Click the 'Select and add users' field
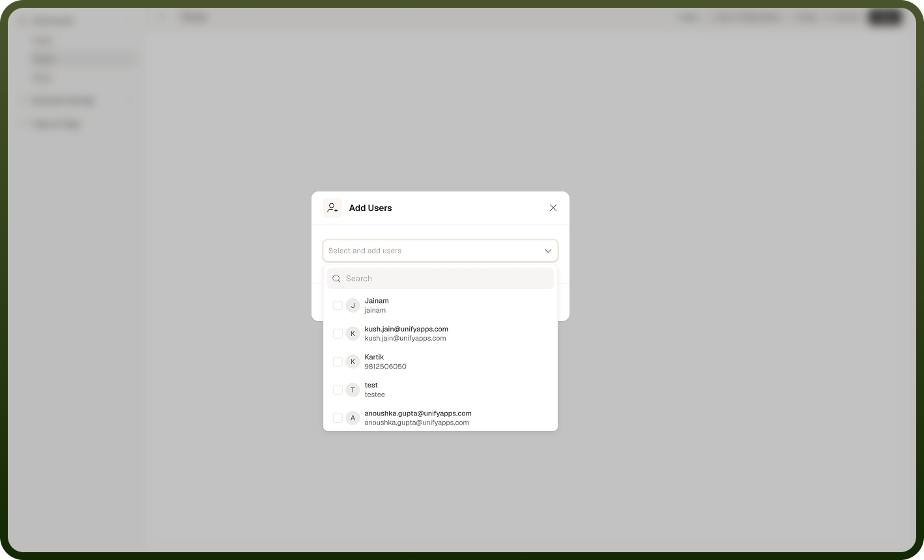The width and height of the screenshot is (924, 560). [x=440, y=251]
